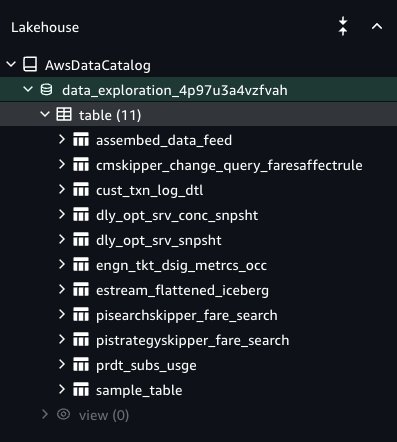Collapse the AwsDataCatalog tree node
The height and width of the screenshot is (442, 397).
(11, 64)
